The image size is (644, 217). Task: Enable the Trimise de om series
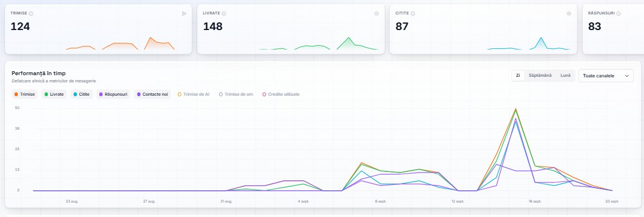[x=236, y=95]
